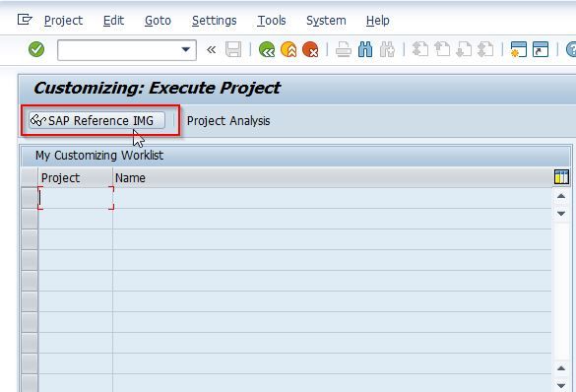
Task: Click the Find binoculars icon
Action: coord(365,49)
